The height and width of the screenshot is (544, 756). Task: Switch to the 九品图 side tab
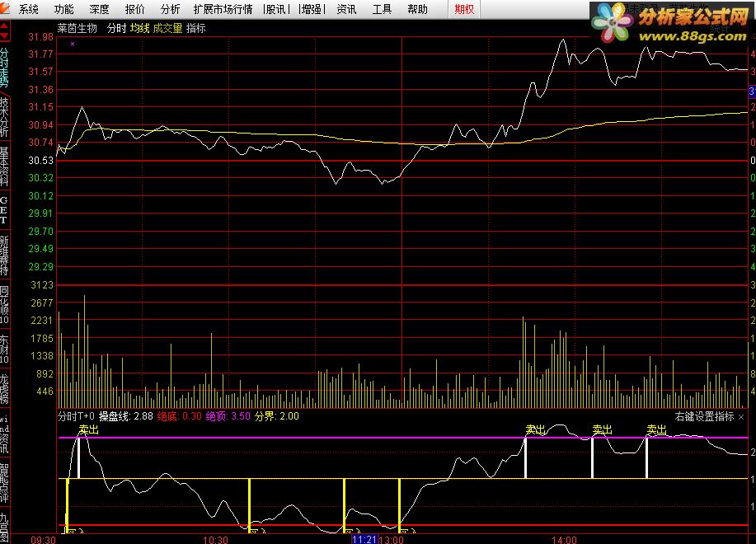tap(4, 527)
